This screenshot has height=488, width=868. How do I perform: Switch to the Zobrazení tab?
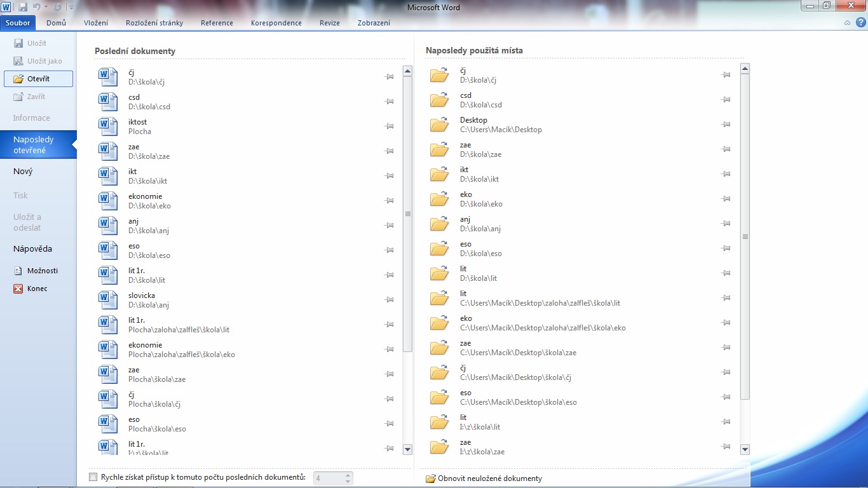373,23
